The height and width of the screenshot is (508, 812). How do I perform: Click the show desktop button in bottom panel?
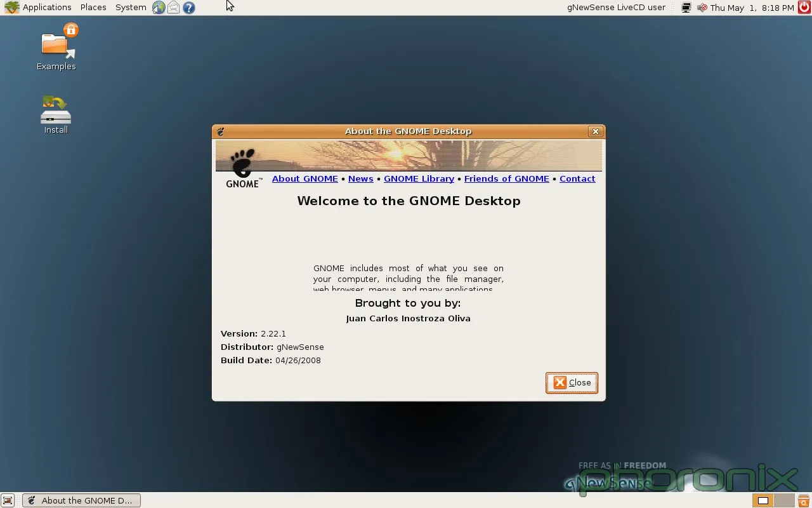pyautogui.click(x=8, y=500)
